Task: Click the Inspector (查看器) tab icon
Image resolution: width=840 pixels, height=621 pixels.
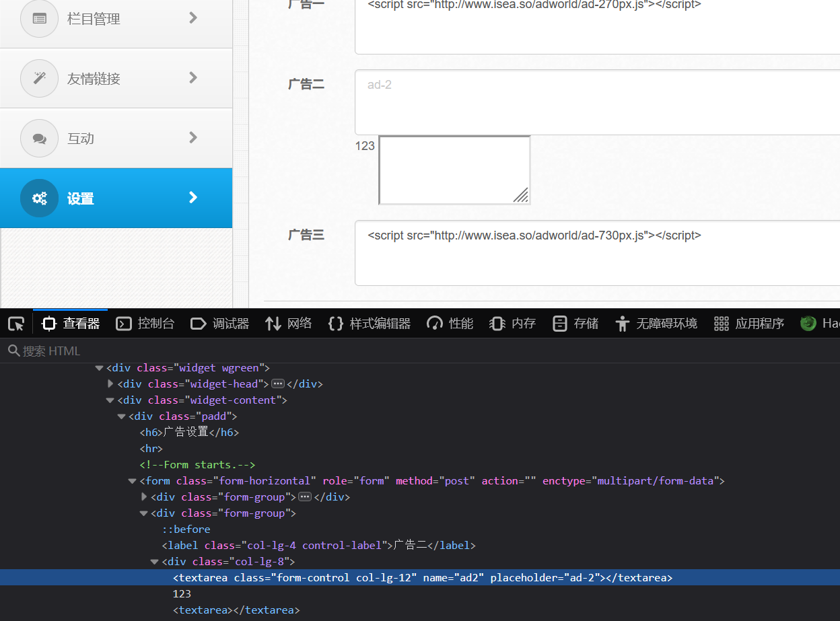Action: point(48,324)
